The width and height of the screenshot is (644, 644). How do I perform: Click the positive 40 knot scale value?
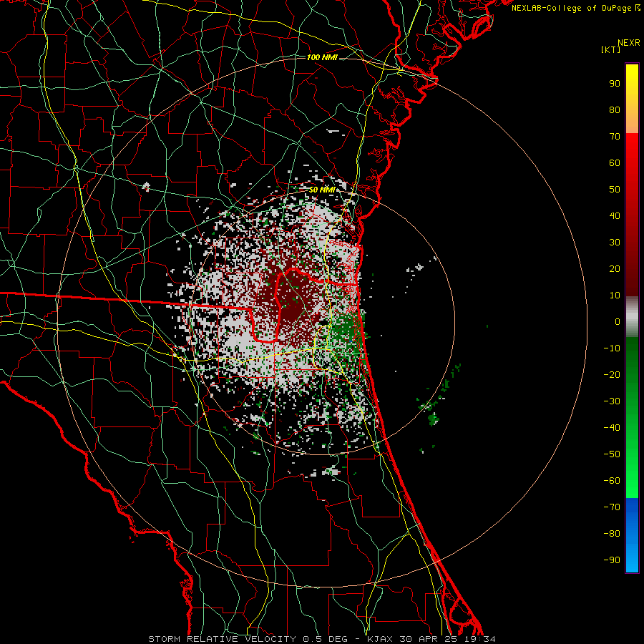(x=615, y=215)
